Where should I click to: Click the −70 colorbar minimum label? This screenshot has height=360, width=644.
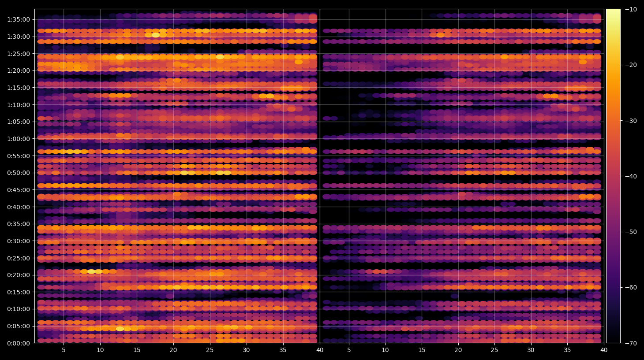pos(631,343)
